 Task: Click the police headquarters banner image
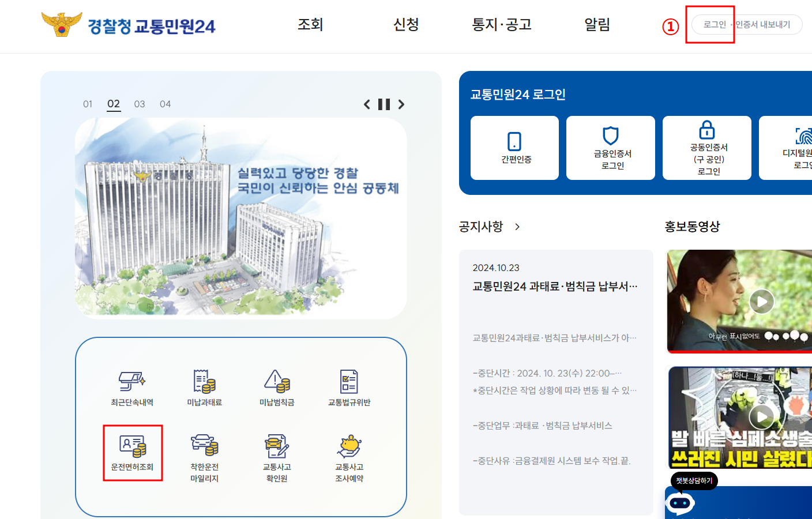pyautogui.click(x=241, y=219)
